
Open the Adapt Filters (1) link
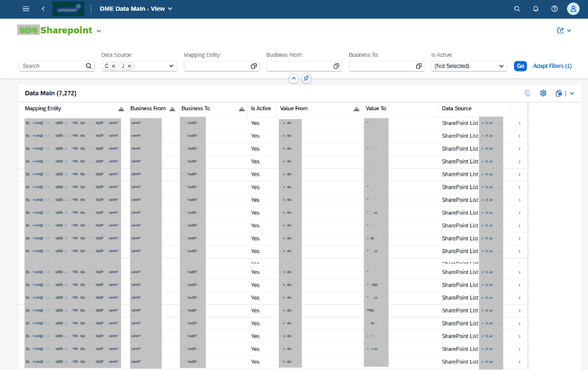pos(552,66)
